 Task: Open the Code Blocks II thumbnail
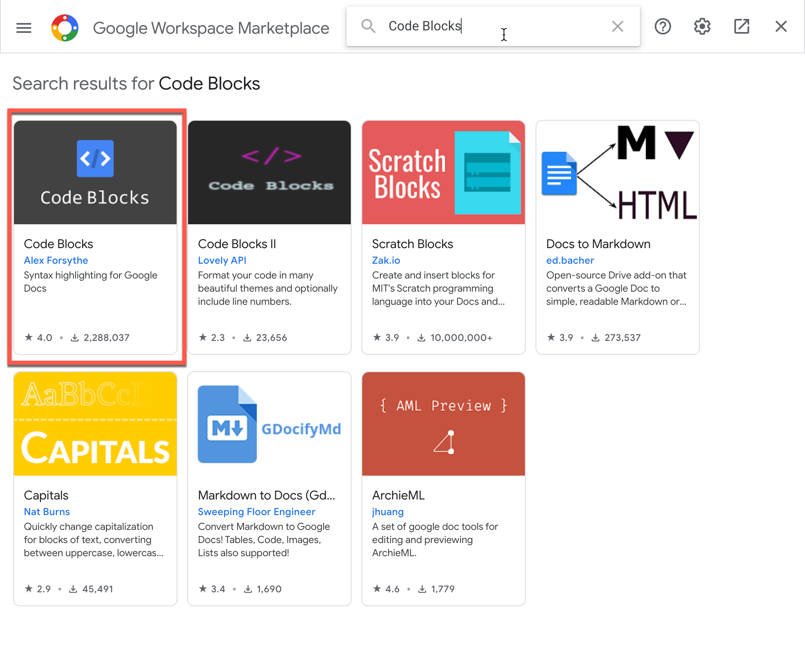coord(269,173)
